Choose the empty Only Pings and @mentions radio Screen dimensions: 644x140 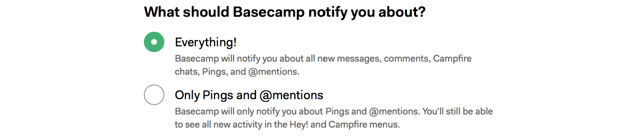pos(154,95)
